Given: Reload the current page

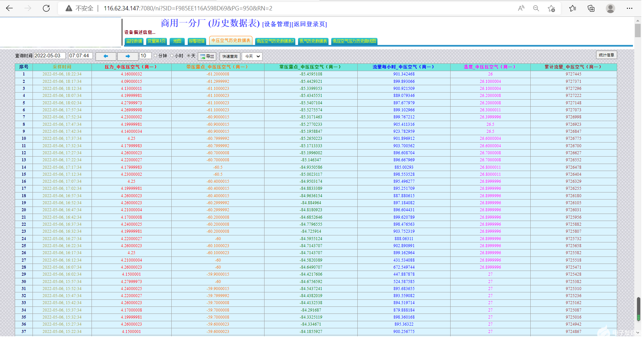Looking at the screenshot, I should [x=46, y=8].
